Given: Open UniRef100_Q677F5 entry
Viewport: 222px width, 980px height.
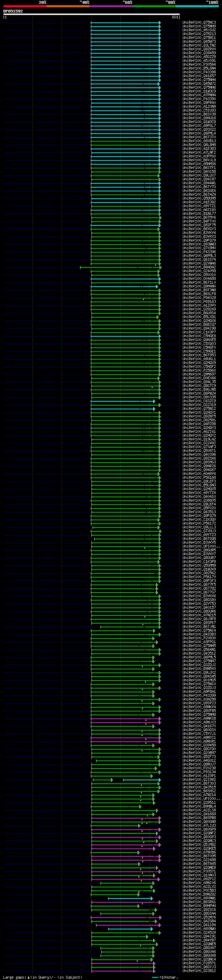Looking at the screenshot, I should pos(199,584).
